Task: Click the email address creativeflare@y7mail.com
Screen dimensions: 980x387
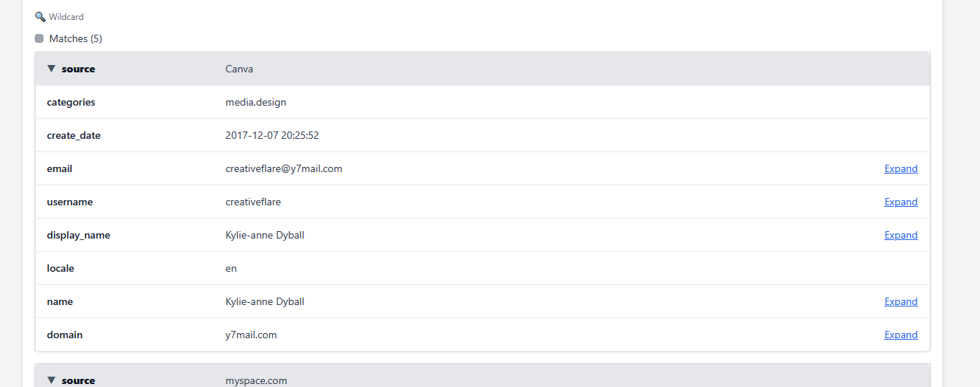Action: click(283, 169)
